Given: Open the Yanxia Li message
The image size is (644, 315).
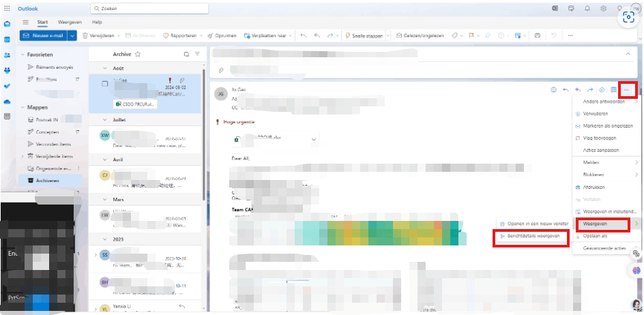Looking at the screenshot, I should point(145,307).
